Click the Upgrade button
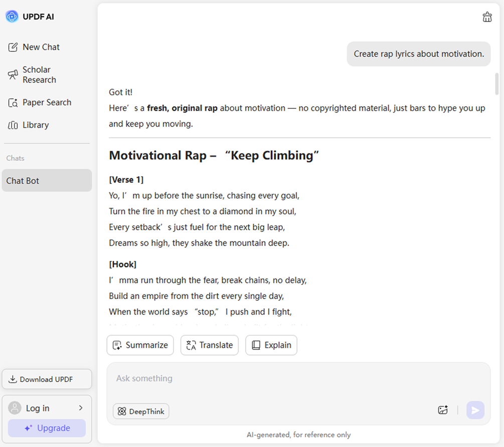Screen dimensions: 504x447 47,428
